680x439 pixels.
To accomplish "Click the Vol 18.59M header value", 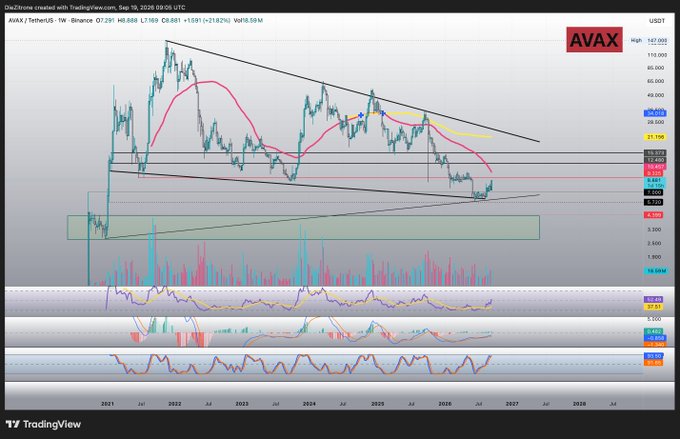I will click(x=248, y=20).
